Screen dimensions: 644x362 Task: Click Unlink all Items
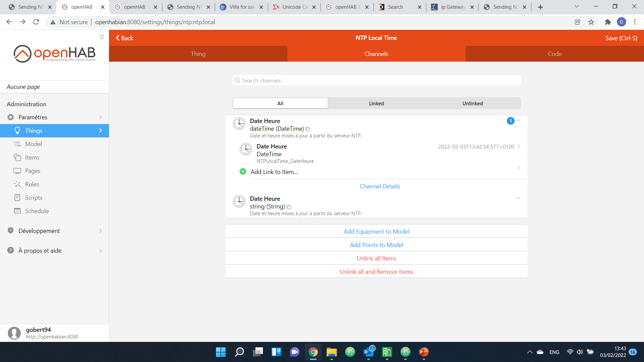[x=376, y=258]
